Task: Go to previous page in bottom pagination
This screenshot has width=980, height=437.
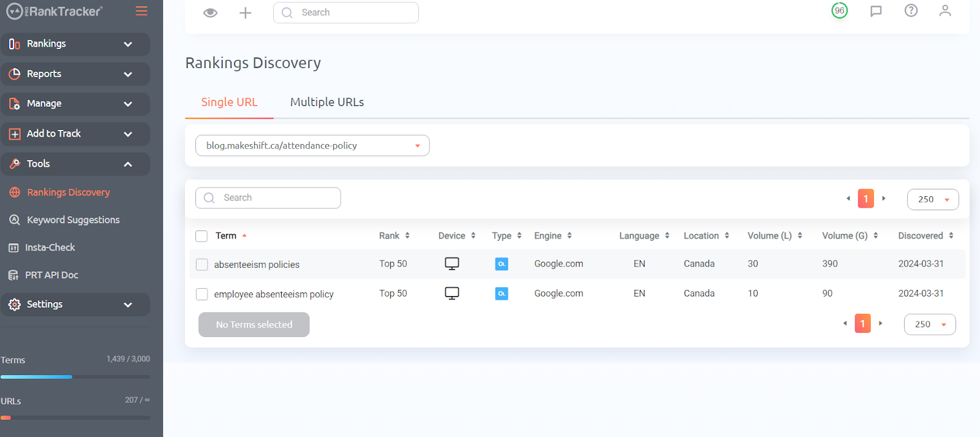Action: coord(845,324)
